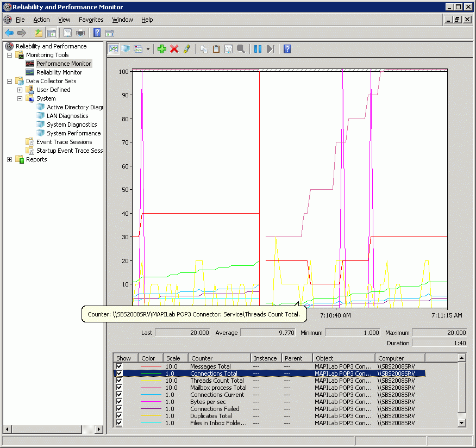The image size is (476, 448).
Task: Open the Action menu
Action: click(x=41, y=20)
